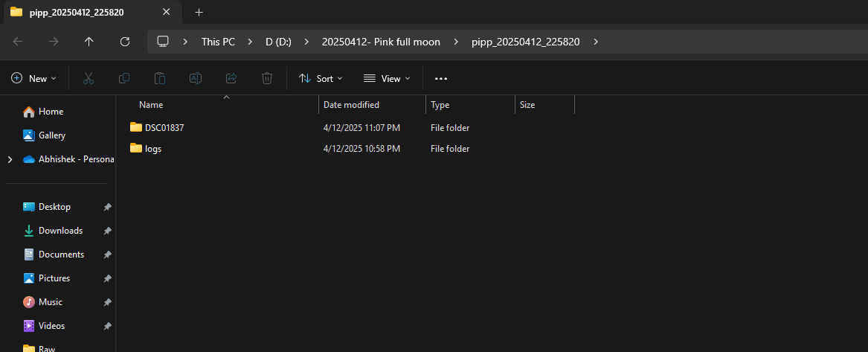868x352 pixels.
Task: Navigate to Downloads in sidebar
Action: coord(60,231)
